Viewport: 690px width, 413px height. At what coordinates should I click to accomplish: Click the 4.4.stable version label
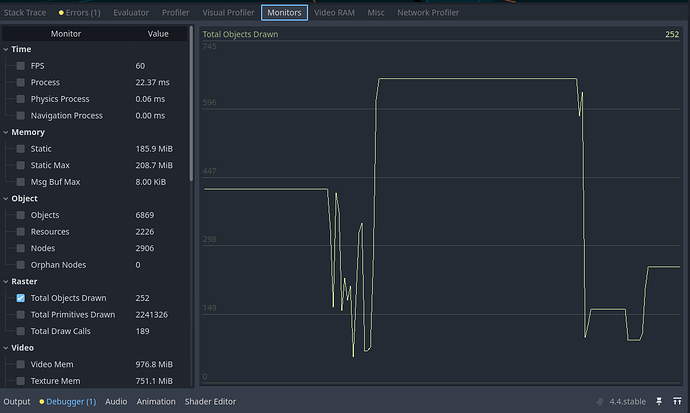[626, 401]
